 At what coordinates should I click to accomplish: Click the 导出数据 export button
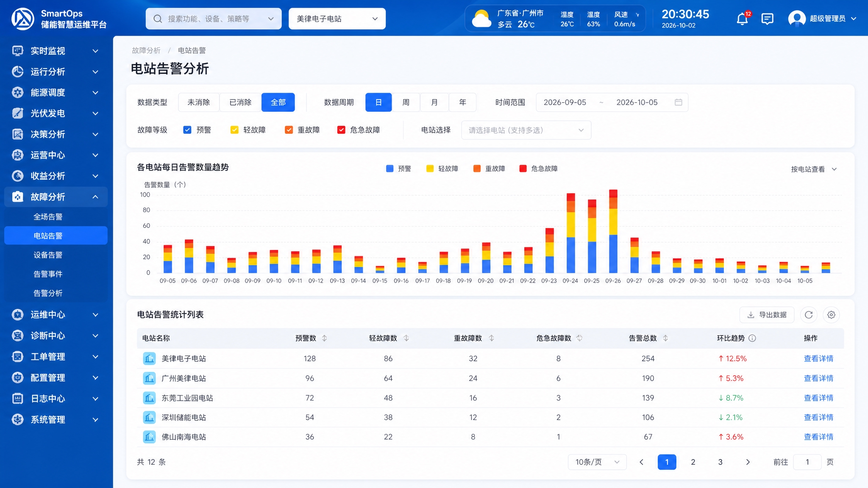click(767, 315)
